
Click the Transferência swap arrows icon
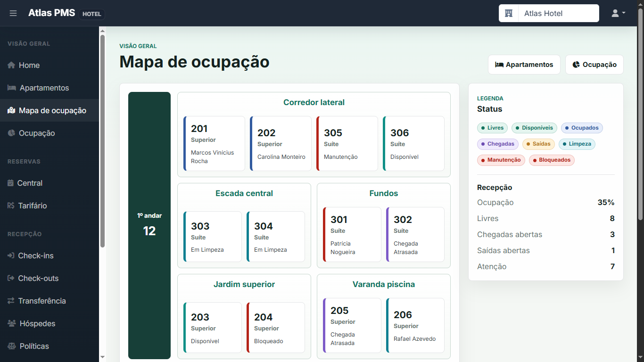pyautogui.click(x=11, y=301)
